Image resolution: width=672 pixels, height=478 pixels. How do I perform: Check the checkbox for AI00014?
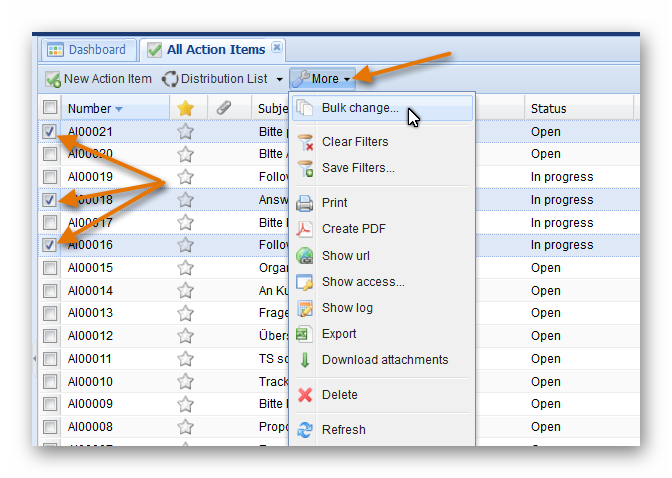point(50,291)
